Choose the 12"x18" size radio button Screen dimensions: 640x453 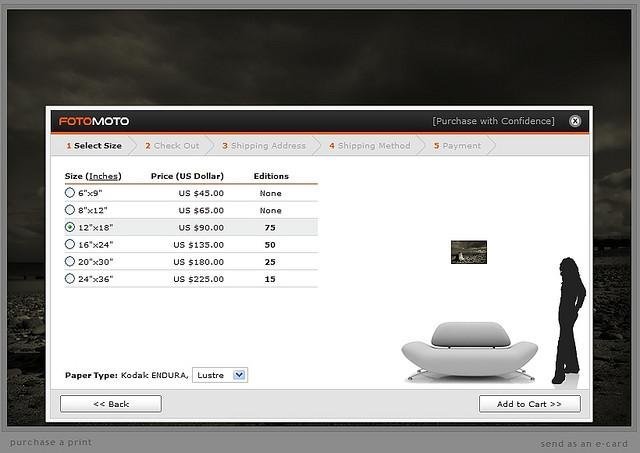point(70,227)
